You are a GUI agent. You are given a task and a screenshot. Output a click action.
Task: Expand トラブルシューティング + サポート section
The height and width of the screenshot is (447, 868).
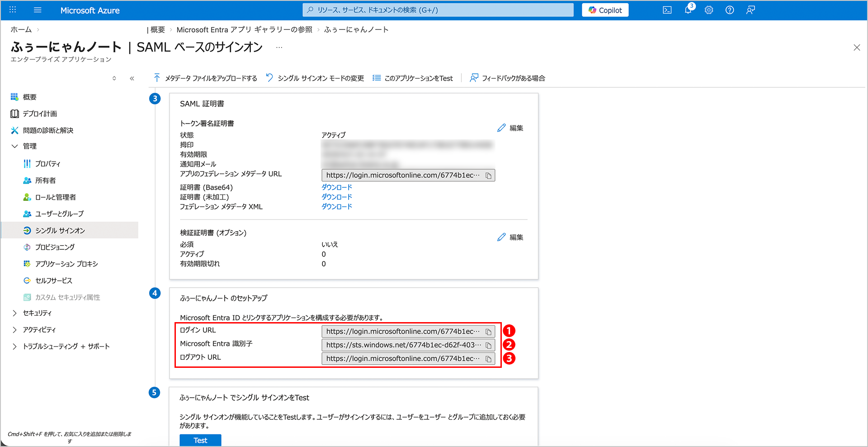[x=14, y=347]
